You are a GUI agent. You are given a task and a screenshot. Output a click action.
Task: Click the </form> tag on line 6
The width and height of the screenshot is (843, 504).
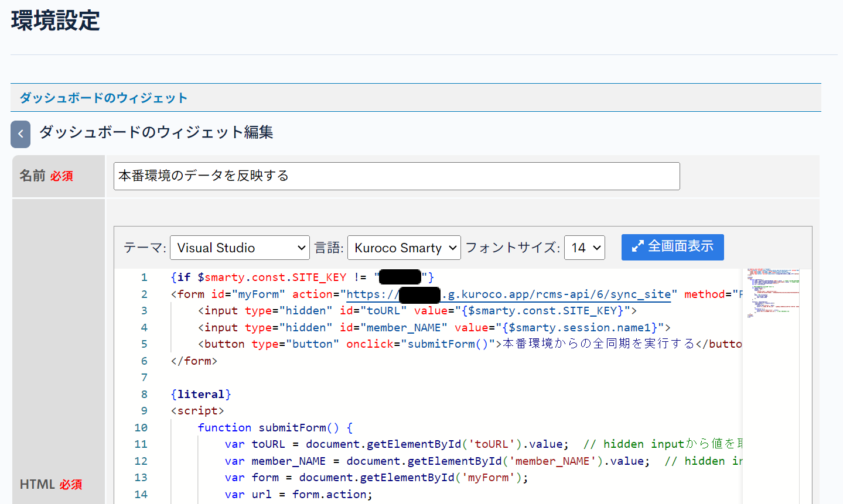[194, 361]
